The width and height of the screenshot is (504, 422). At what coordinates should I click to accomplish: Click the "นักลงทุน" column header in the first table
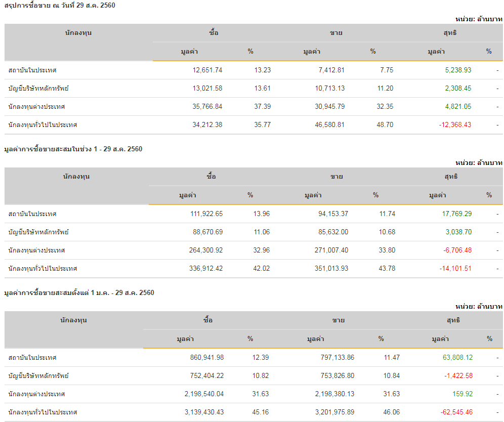pos(78,33)
